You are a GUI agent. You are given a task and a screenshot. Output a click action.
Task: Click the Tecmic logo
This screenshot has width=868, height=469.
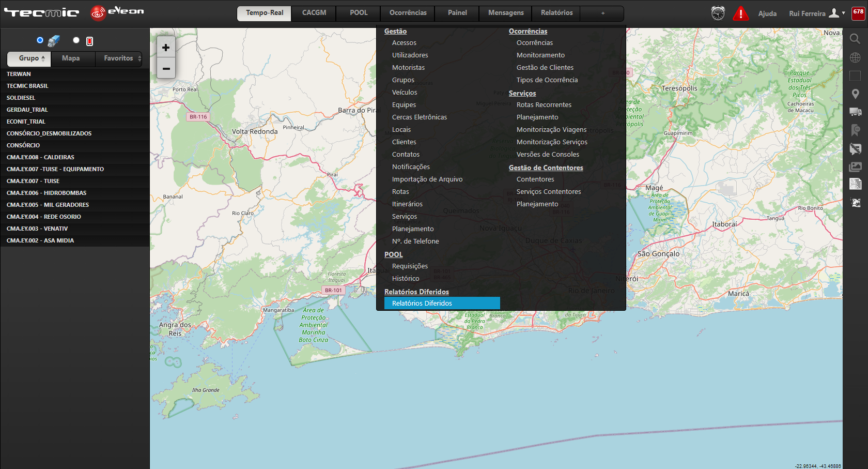pos(42,13)
